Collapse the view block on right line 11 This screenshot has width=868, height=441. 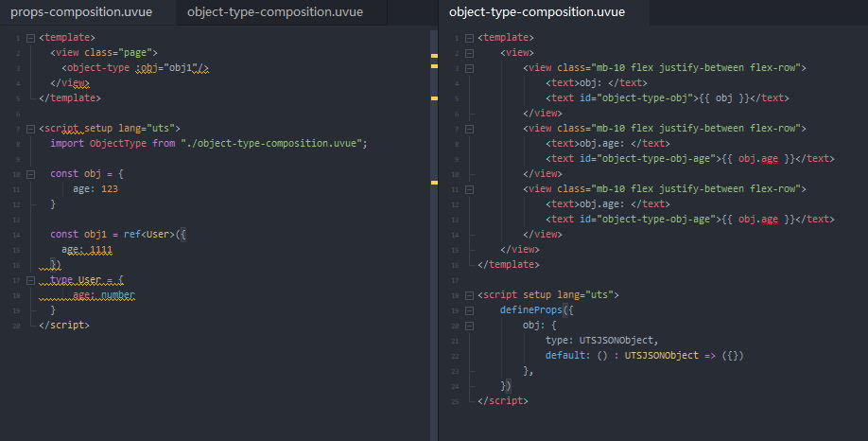click(x=469, y=189)
